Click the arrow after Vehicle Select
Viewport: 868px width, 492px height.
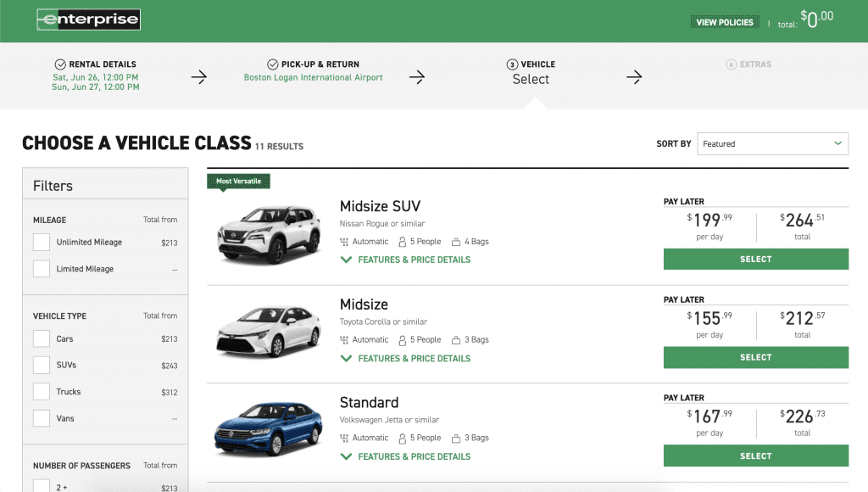pos(634,77)
